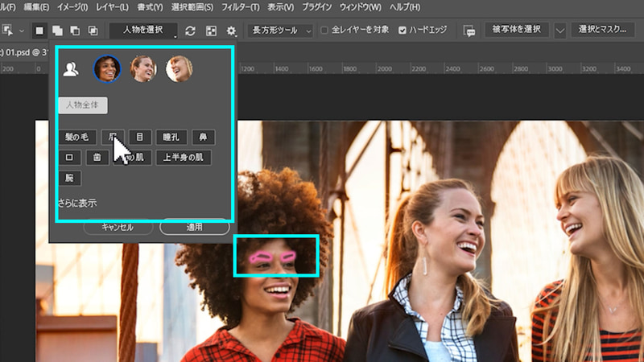Image resolution: width=644 pixels, height=362 pixels.
Task: Toggle the 髪の毛 selection option
Action: [77, 137]
